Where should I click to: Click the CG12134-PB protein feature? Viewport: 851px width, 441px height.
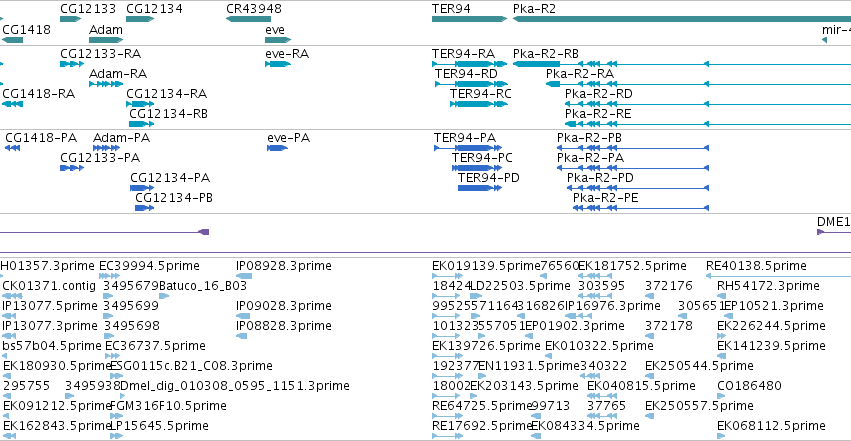pos(144,208)
